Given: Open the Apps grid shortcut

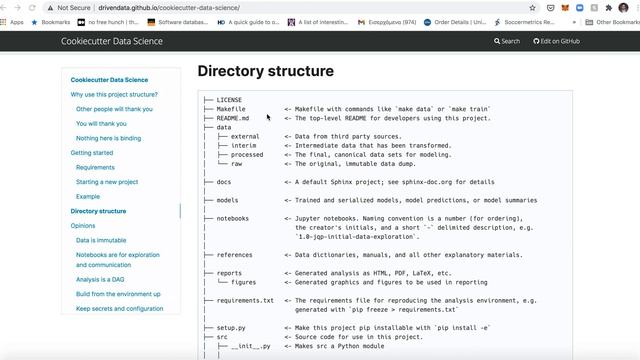Looking at the screenshot, I should coord(12,22).
